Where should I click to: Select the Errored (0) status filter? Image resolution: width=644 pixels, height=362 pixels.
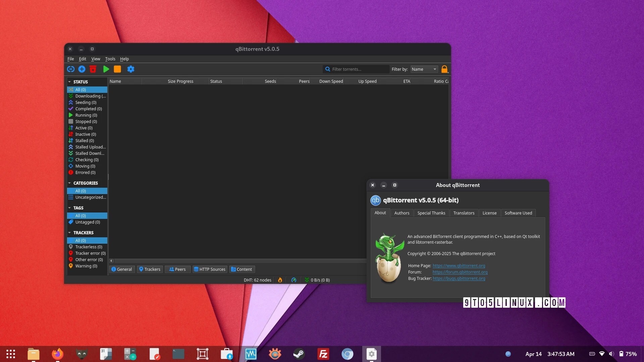(87, 172)
